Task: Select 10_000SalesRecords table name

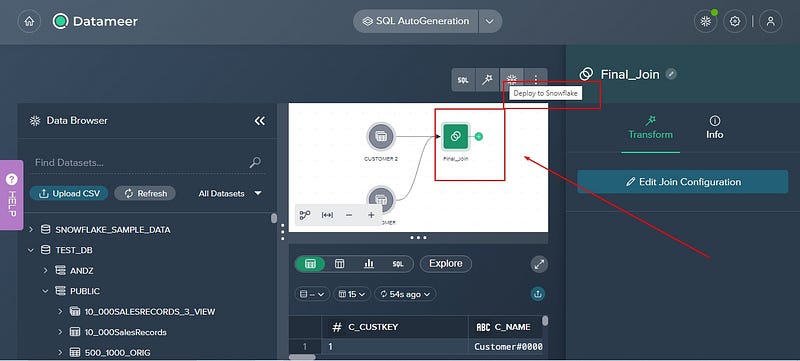Action: tap(126, 332)
